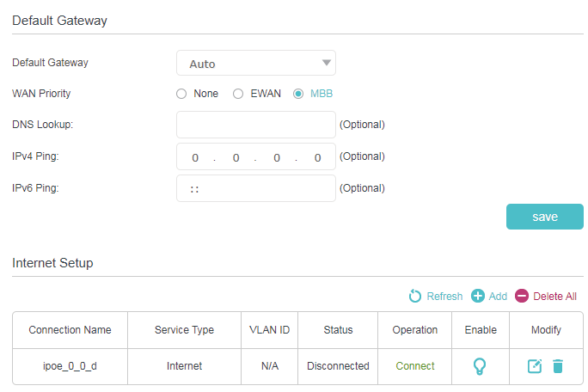Image resolution: width=588 pixels, height=392 pixels.
Task: Click the Connect link for ipoe_0_0_d
Action: (415, 366)
